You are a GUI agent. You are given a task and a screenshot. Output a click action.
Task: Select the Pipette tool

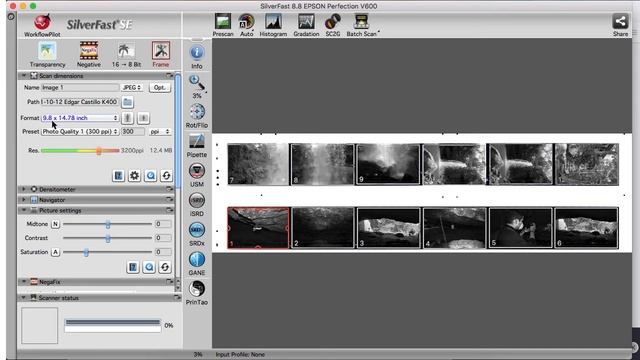click(x=197, y=146)
